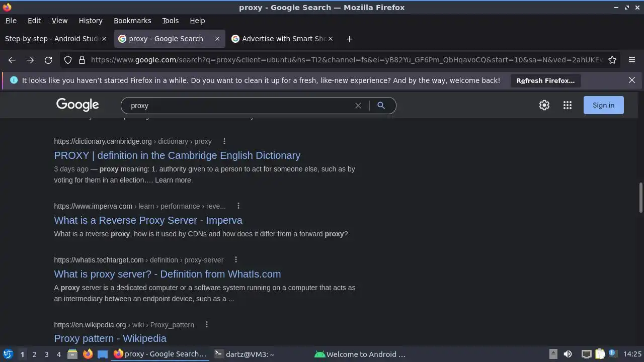
Task: Open the clipboard manager tray icon
Action: [x=600, y=354]
